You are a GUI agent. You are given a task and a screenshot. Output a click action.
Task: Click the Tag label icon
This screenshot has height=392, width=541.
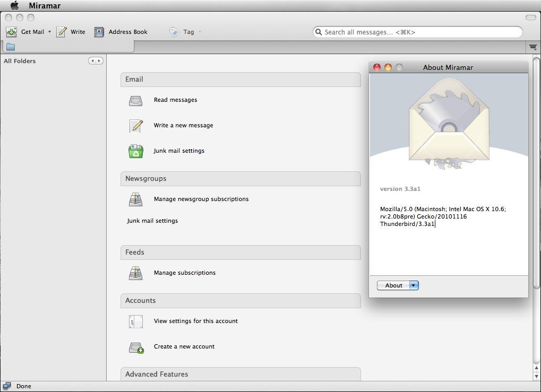(x=174, y=32)
